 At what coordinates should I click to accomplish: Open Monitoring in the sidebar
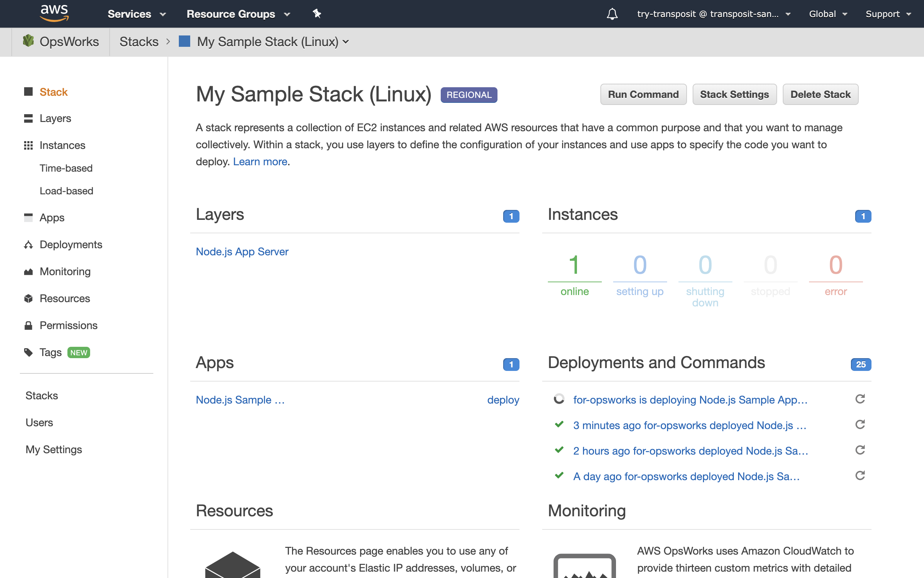click(x=65, y=271)
